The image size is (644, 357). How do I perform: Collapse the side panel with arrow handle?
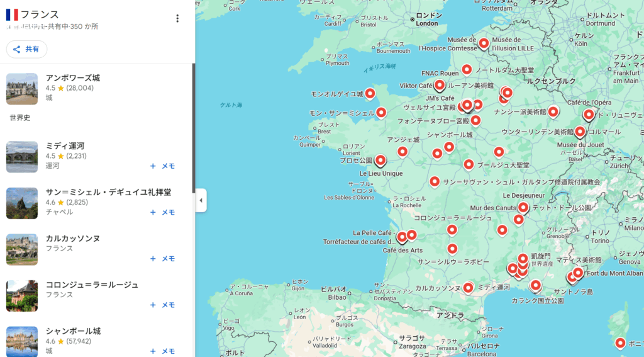[201, 200]
